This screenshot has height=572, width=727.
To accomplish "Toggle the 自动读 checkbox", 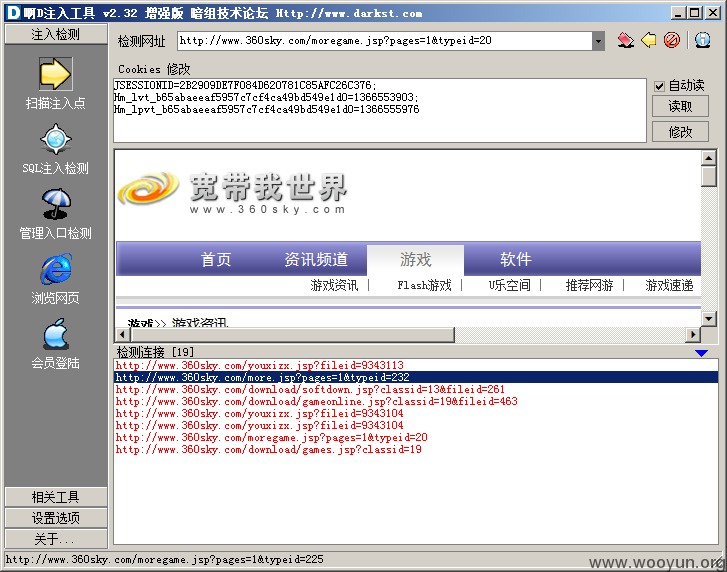I will point(659,86).
